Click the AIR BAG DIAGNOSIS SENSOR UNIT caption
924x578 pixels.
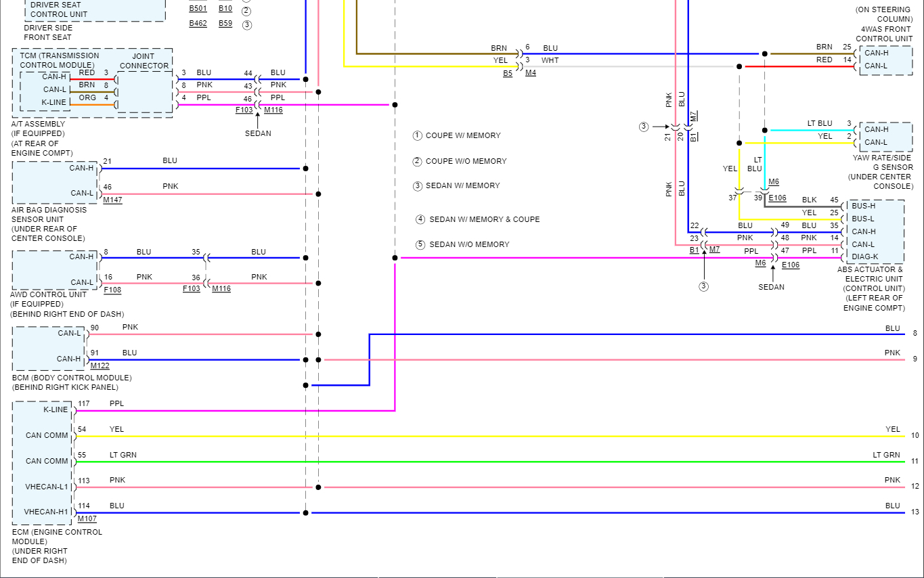coord(49,224)
